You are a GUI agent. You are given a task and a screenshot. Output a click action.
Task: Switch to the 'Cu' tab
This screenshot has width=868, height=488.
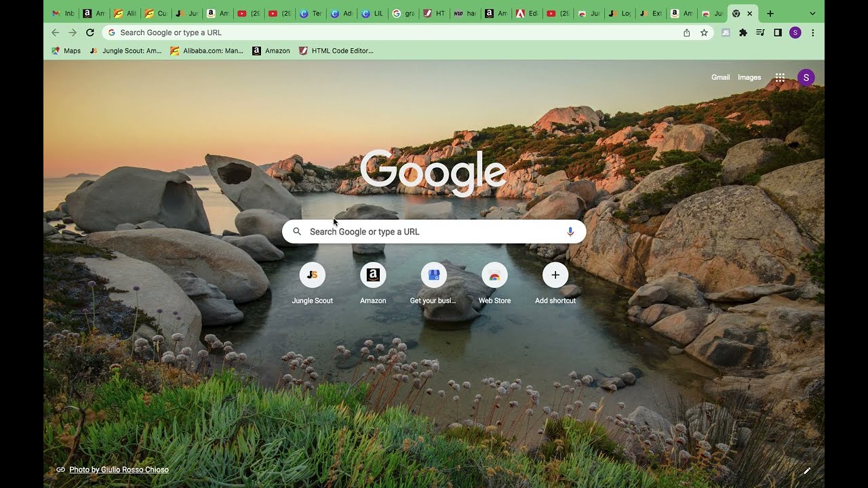click(x=155, y=14)
